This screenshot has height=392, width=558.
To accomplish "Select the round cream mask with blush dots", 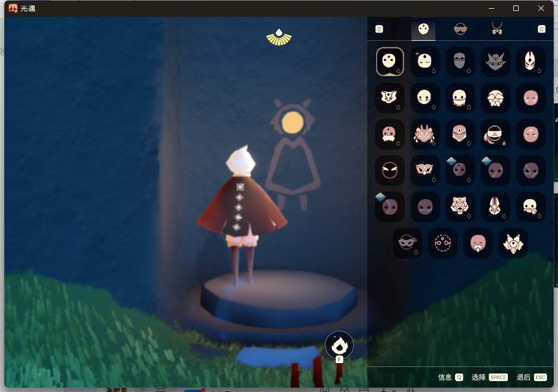I will coord(424,98).
